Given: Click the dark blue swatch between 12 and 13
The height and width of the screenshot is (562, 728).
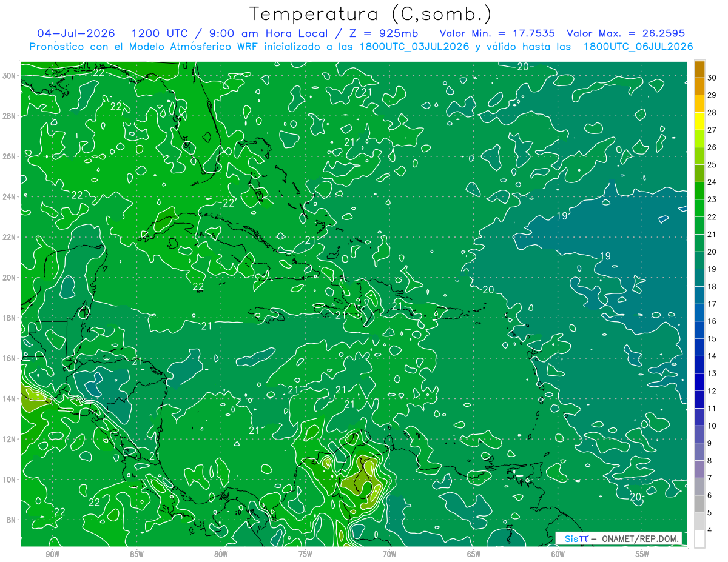Looking at the screenshot, I should coord(699,382).
